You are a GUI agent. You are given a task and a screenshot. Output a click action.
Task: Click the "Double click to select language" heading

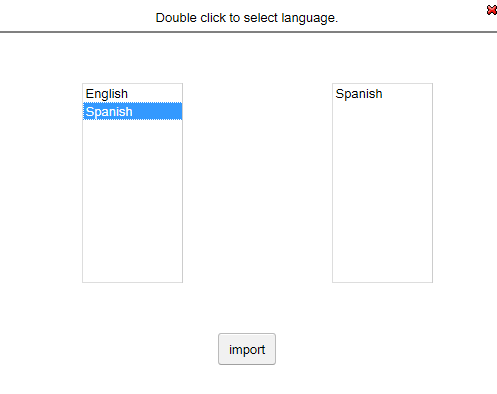point(247,18)
